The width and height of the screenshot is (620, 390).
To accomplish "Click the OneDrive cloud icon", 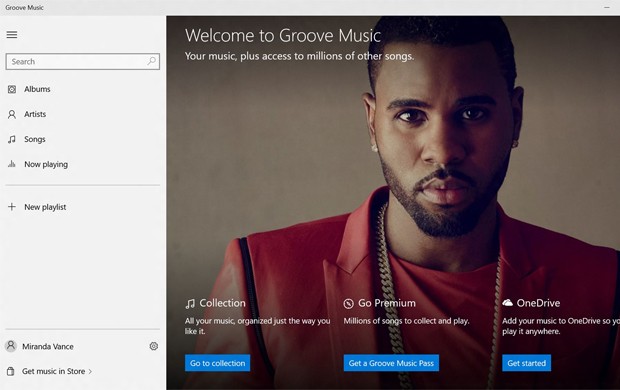I will 507,303.
